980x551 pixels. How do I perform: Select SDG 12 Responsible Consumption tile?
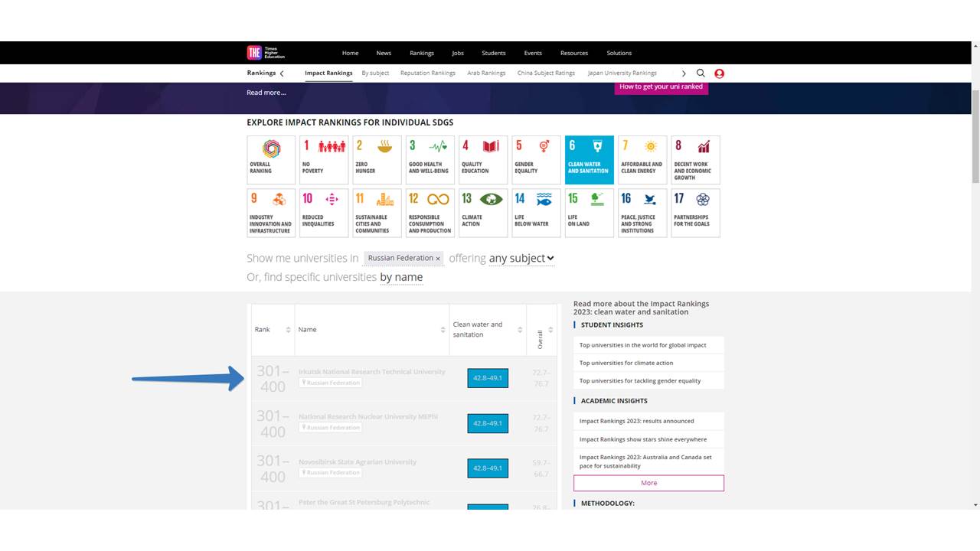pos(430,213)
